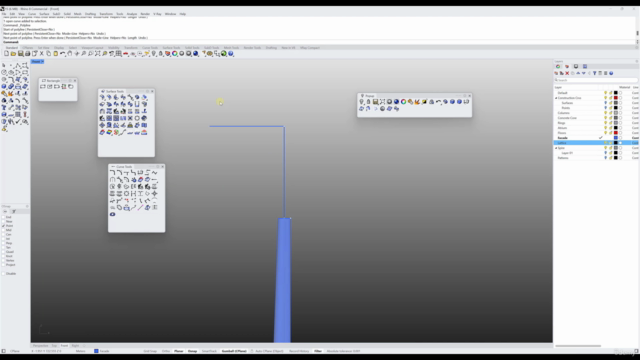Image resolution: width=640 pixels, height=360 pixels.
Task: Open the Curve menu
Action: point(32,14)
